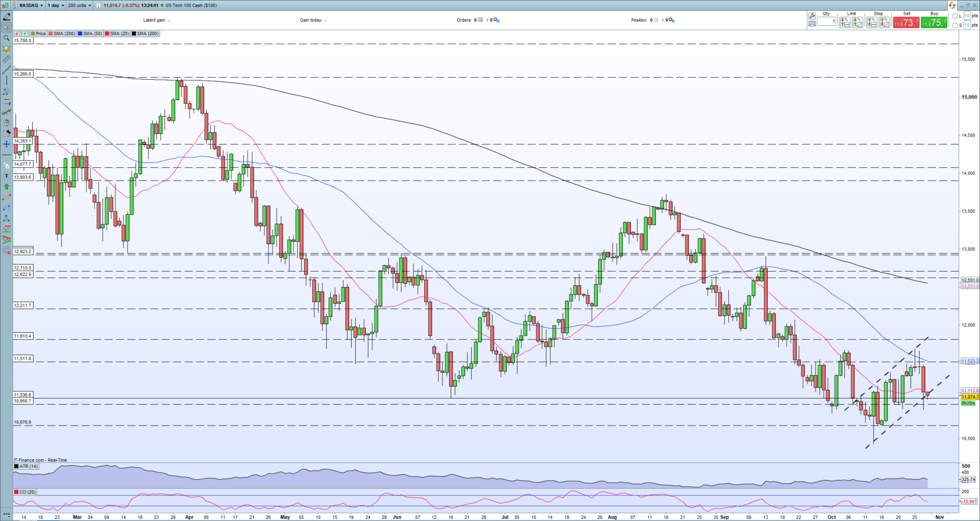
Task: Select the green up arrow marker tool
Action: 6,187
